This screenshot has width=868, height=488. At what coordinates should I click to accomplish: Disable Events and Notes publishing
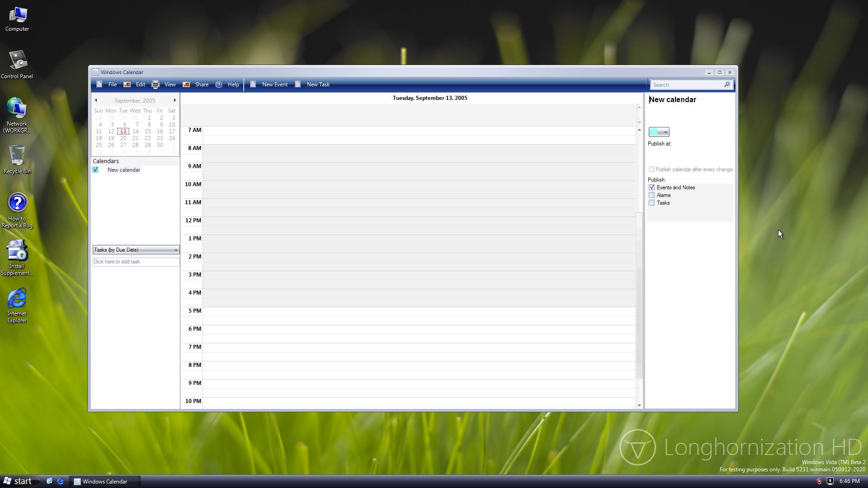(x=651, y=188)
